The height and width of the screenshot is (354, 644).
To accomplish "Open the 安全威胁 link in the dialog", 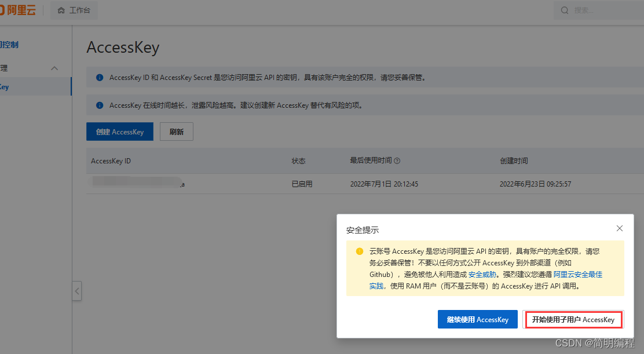I will [x=482, y=274].
